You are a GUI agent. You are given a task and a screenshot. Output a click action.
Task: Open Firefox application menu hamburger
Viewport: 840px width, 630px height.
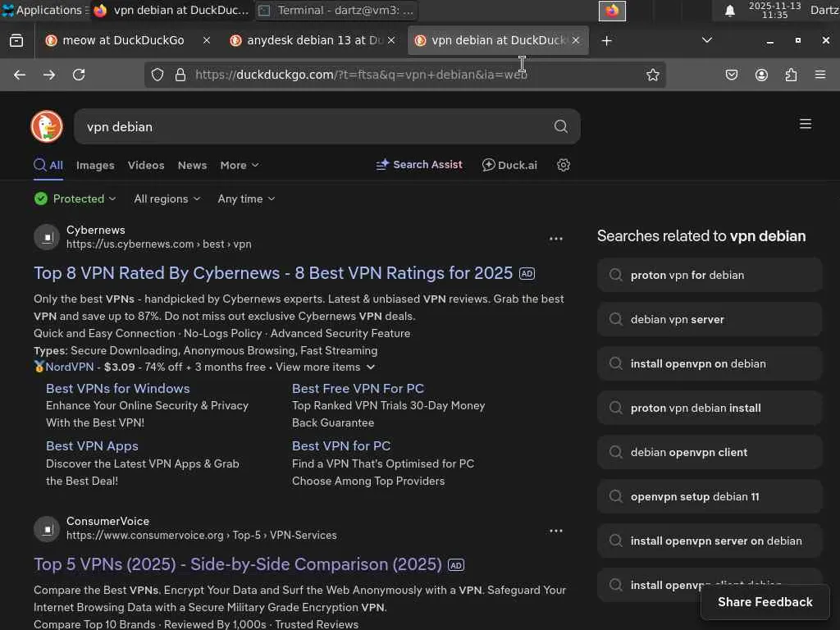[x=820, y=75]
